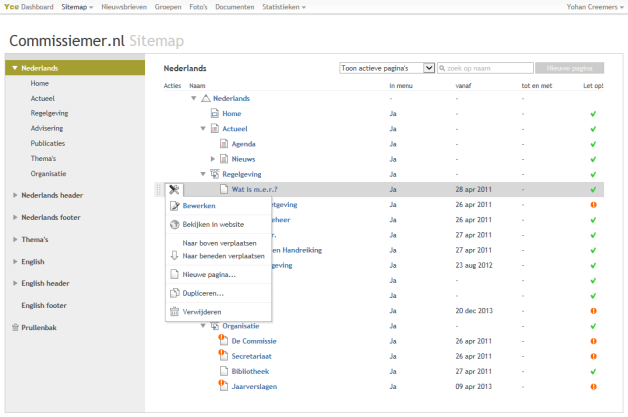Click the page icon beside Agenda
Viewport: 628px width, 417px height.
pyautogui.click(x=224, y=144)
